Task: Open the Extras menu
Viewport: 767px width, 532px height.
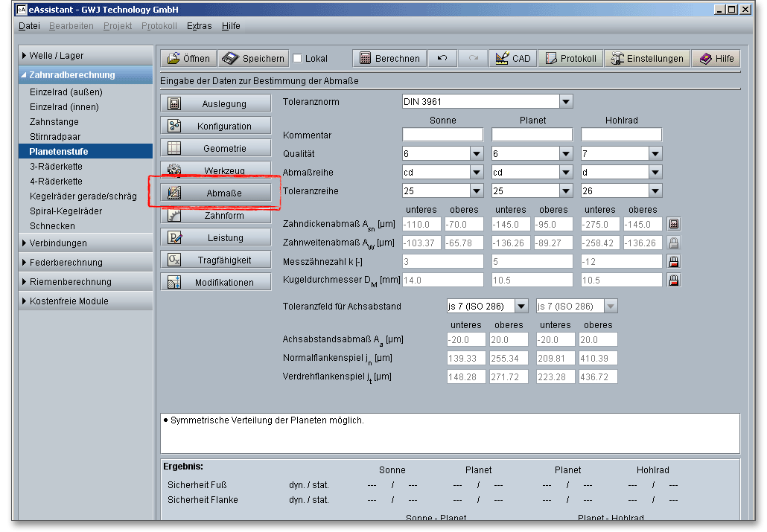Action: tap(199, 26)
